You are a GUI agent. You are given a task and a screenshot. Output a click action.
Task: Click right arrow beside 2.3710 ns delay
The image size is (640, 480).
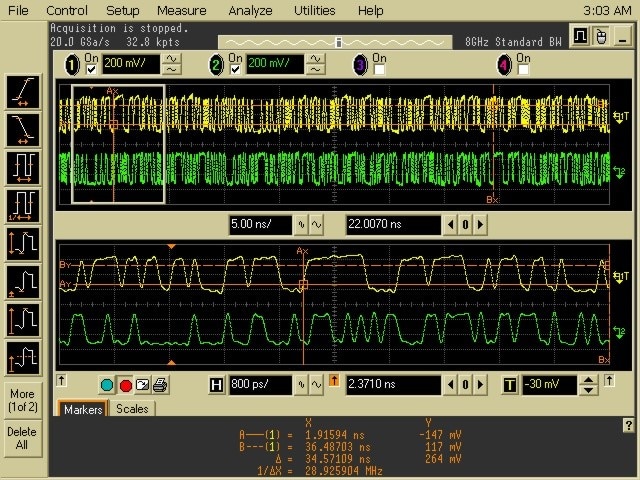[480, 384]
